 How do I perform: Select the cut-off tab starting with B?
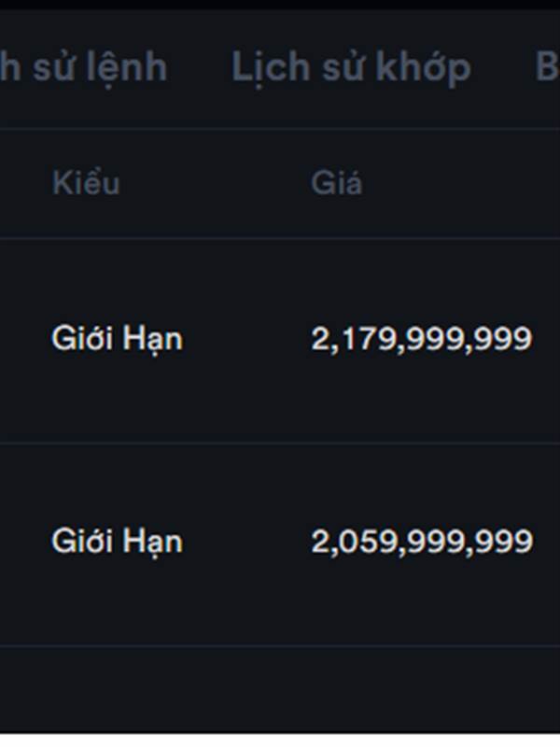[547, 67]
